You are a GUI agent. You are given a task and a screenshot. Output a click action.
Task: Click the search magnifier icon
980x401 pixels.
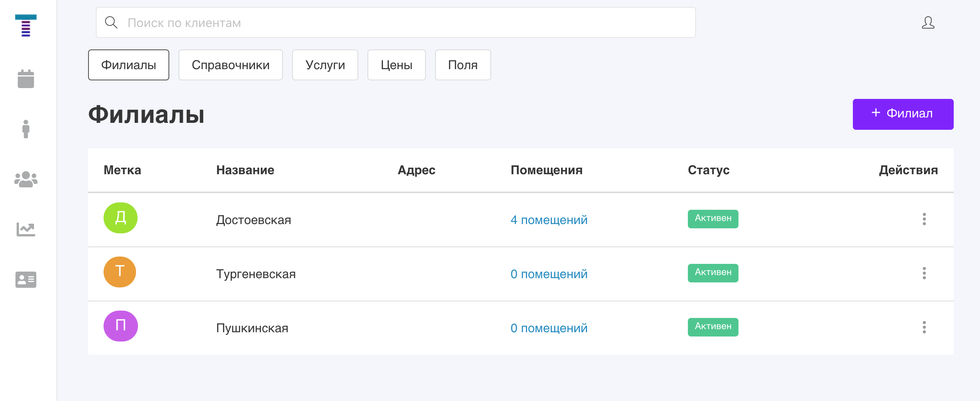(111, 23)
